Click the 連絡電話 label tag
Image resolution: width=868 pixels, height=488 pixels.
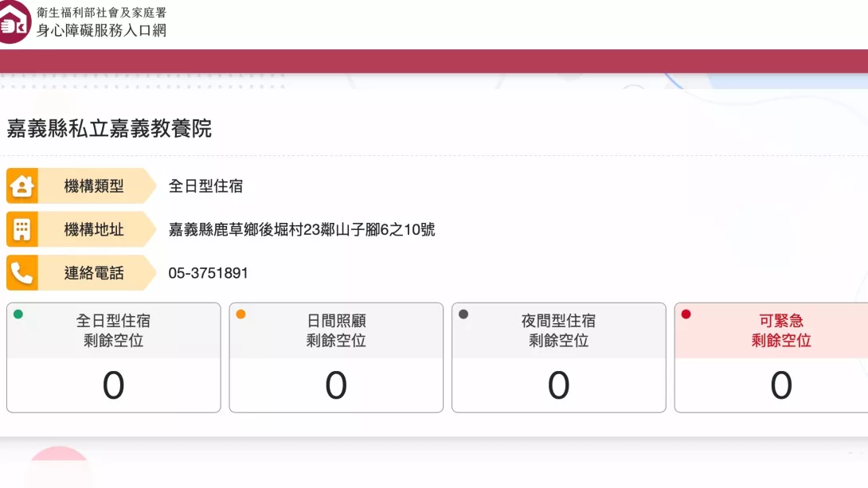pyautogui.click(x=94, y=273)
